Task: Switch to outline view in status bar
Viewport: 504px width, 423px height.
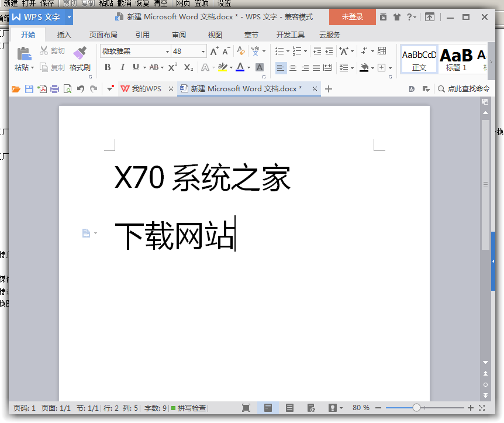Action: coord(289,408)
